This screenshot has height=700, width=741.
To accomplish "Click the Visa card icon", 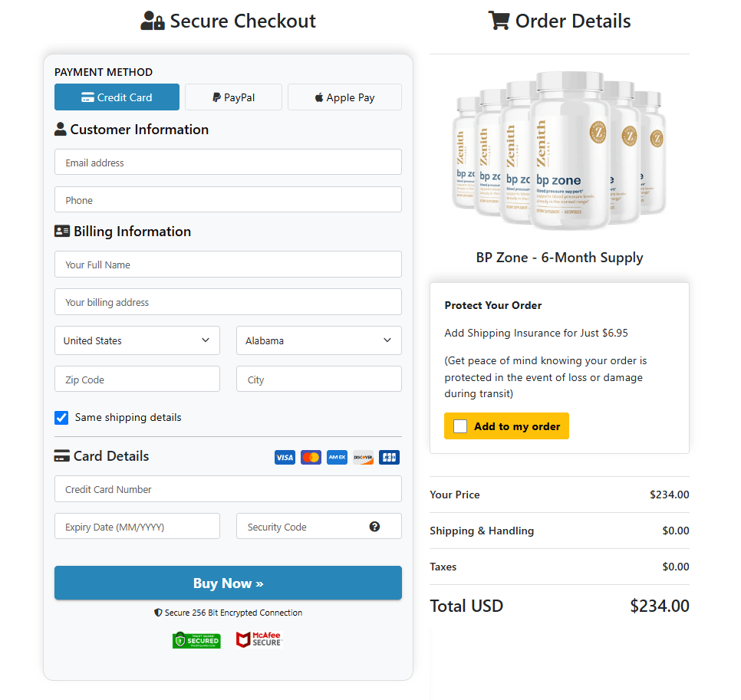I will click(x=285, y=457).
